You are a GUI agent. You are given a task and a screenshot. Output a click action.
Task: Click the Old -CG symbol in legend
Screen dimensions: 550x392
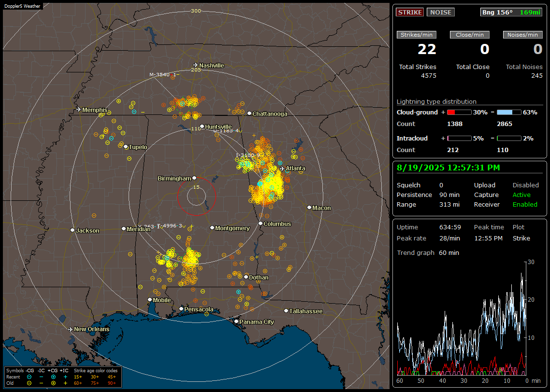[x=29, y=383]
